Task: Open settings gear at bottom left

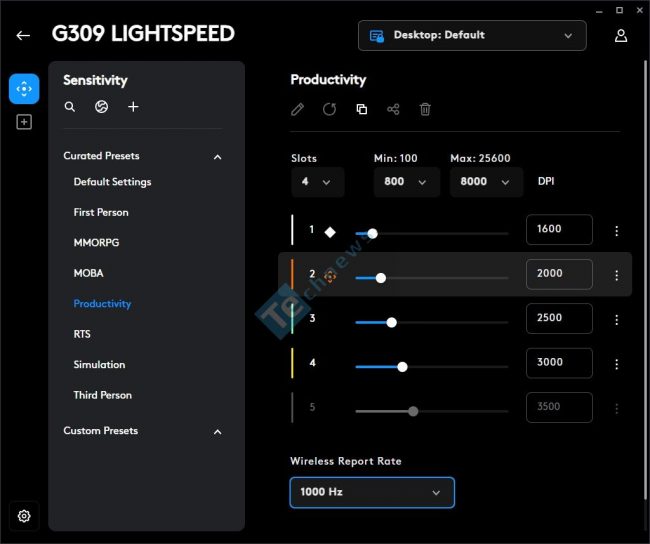Action: (x=24, y=516)
